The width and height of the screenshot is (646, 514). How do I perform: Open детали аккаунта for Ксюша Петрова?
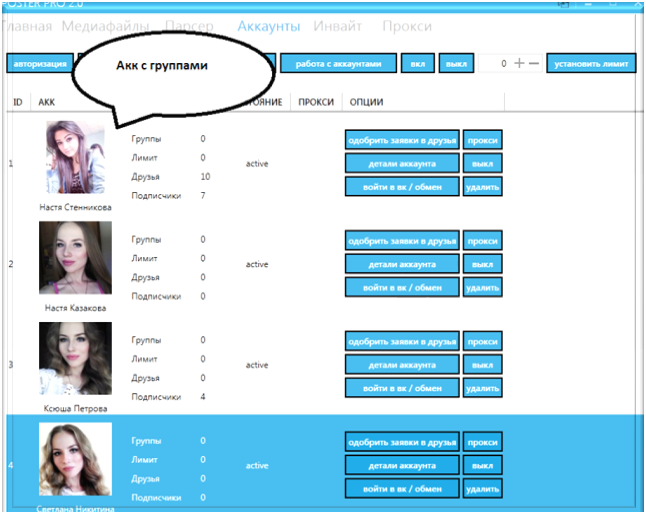click(402, 365)
